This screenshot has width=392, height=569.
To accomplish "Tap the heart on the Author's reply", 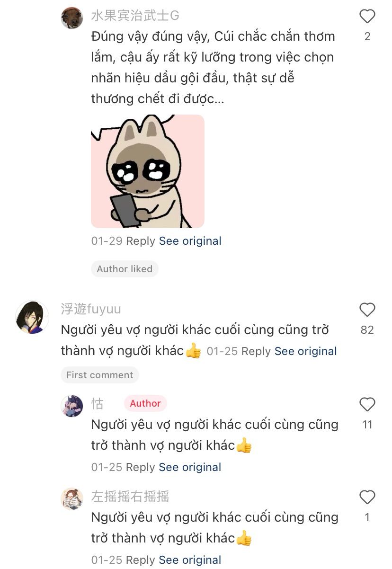I will click(367, 404).
